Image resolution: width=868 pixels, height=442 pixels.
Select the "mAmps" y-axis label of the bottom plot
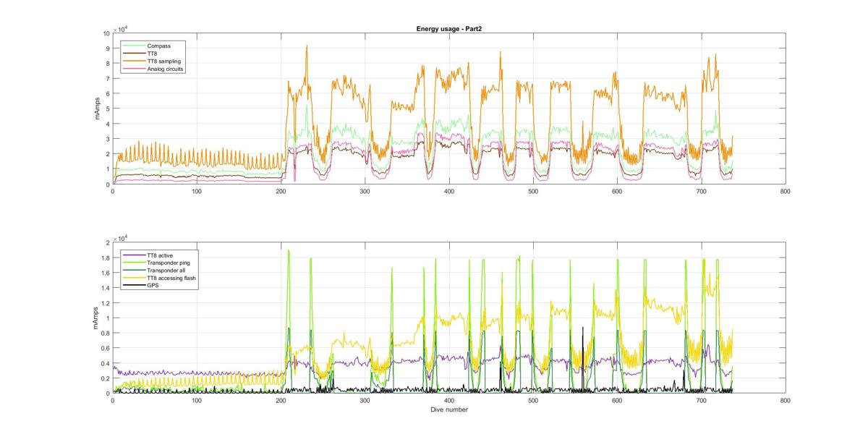96,318
